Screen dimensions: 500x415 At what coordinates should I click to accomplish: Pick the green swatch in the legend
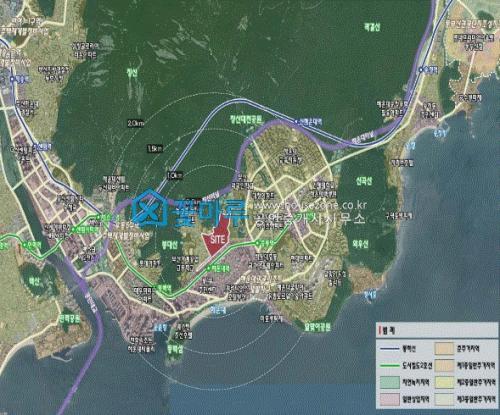[390, 382]
